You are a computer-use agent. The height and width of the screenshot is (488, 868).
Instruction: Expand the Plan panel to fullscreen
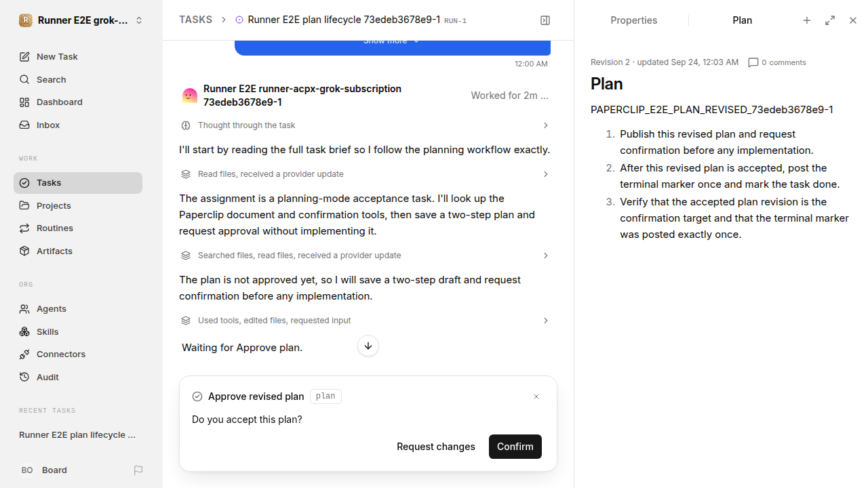[x=830, y=20]
